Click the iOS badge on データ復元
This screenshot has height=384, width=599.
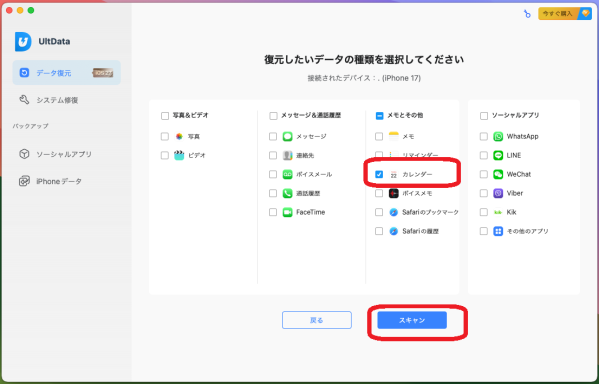[103, 73]
